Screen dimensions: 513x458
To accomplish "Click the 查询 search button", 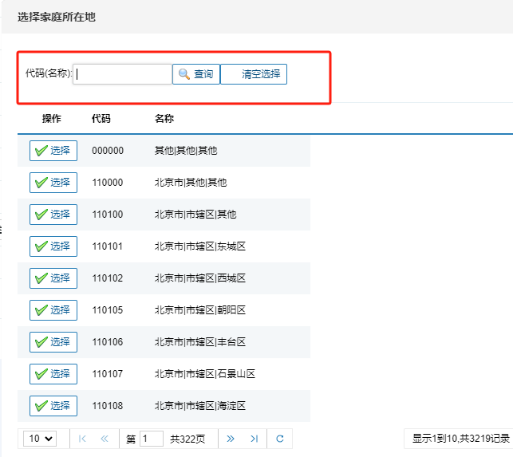I will pyautogui.click(x=196, y=74).
